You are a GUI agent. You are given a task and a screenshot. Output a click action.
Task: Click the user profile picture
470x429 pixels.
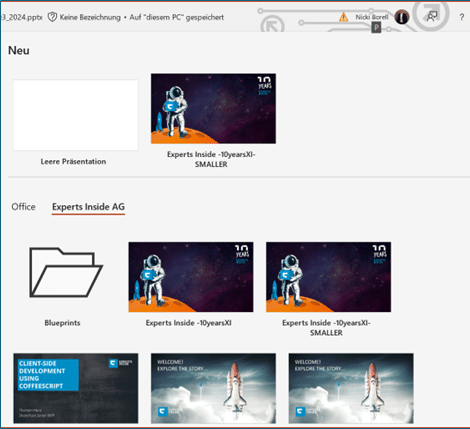tap(402, 17)
